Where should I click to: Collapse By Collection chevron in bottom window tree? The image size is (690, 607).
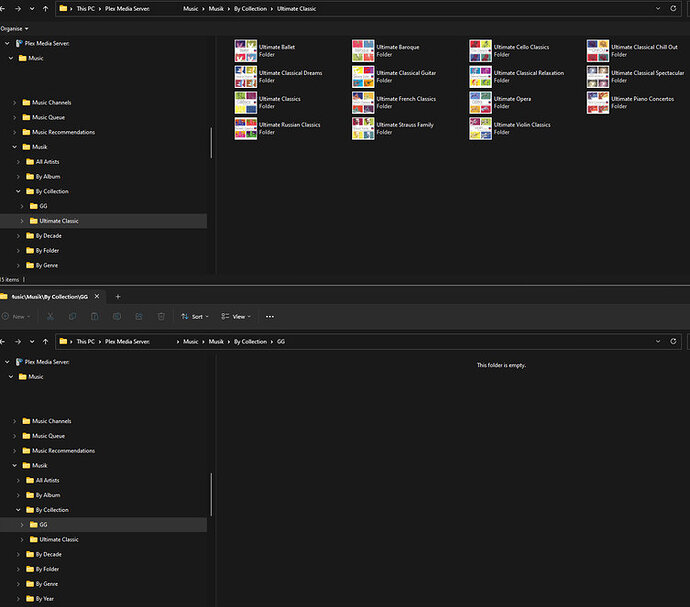point(18,510)
